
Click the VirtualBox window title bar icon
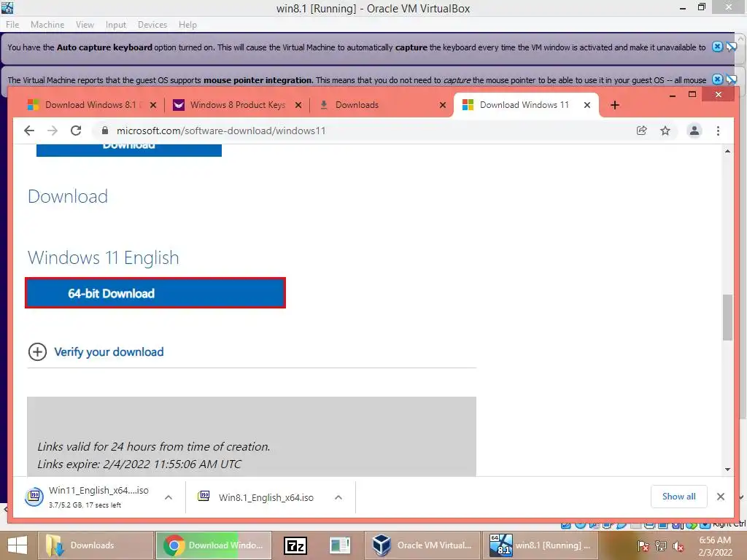tap(7, 7)
